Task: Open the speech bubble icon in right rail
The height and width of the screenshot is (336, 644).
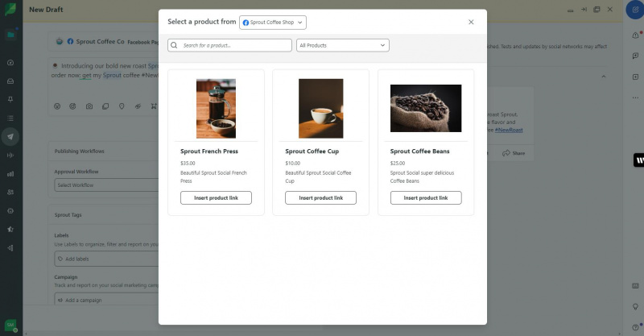Action: tap(635, 56)
